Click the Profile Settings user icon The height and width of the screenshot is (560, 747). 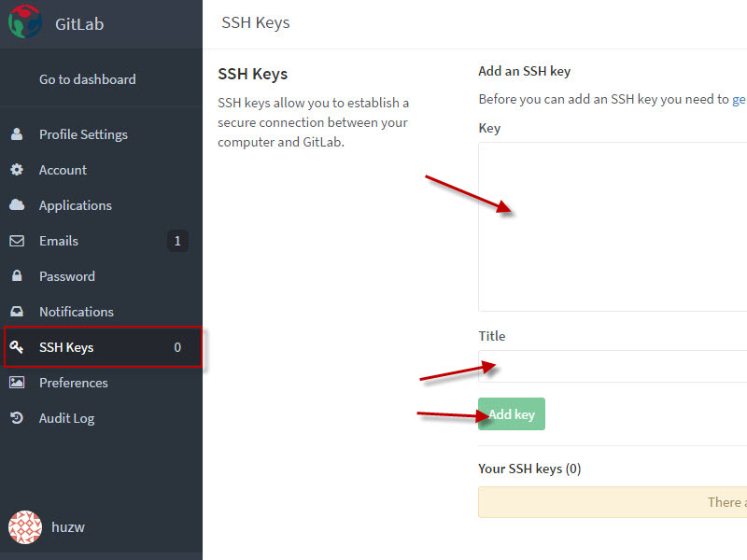click(x=17, y=134)
